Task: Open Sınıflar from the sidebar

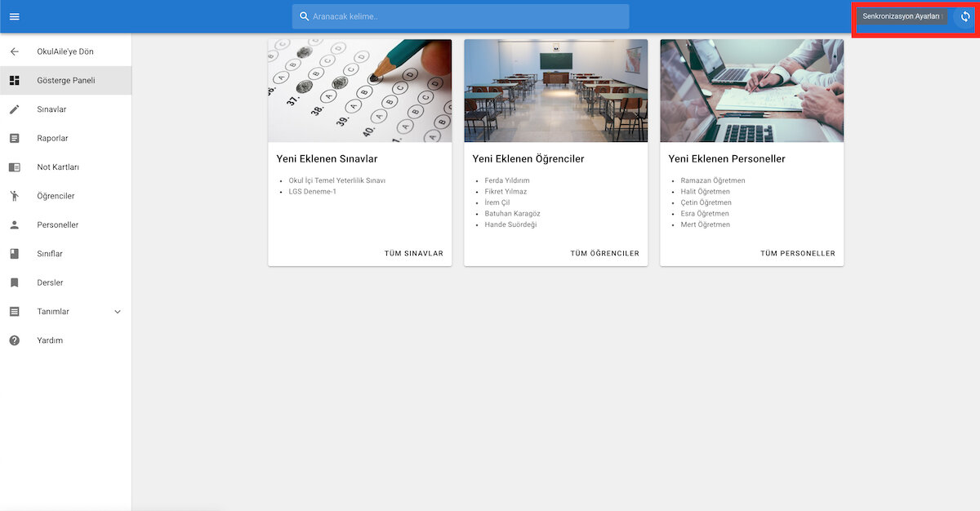Action: [65, 254]
